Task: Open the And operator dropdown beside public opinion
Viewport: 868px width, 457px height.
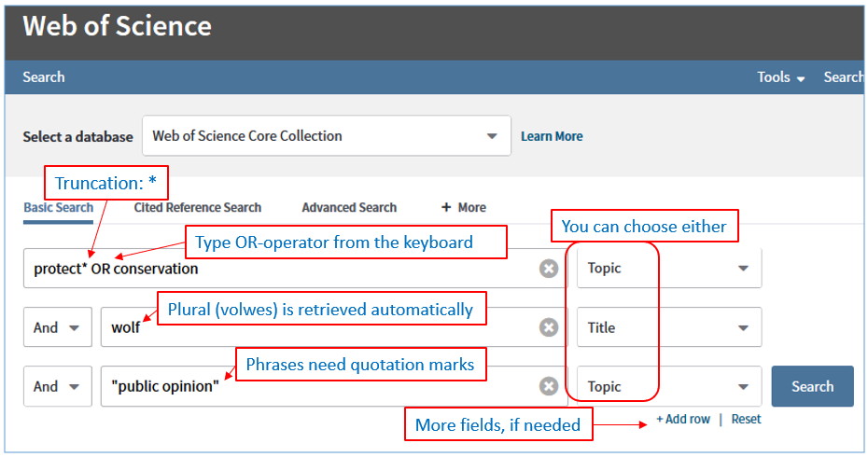Action: [58, 386]
